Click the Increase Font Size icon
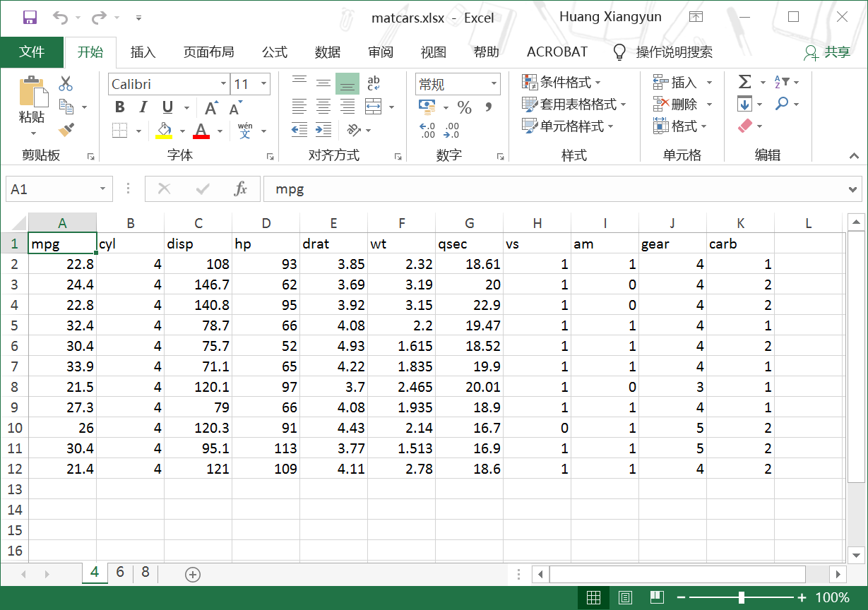868x610 pixels. [210, 107]
